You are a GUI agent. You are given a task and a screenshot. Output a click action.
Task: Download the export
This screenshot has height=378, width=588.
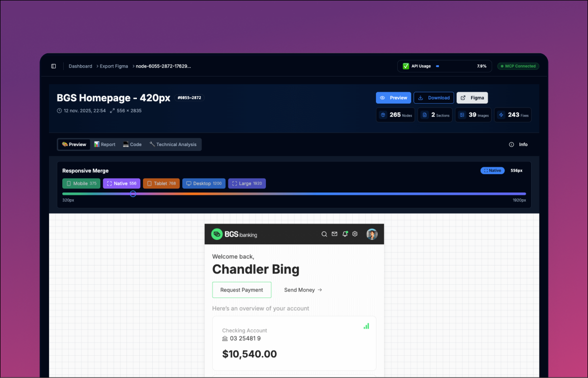coord(433,98)
